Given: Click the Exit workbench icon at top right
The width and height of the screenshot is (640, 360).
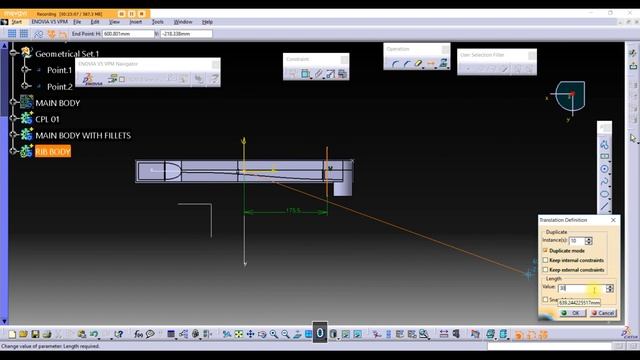Looking at the screenshot, I should click(633, 66).
